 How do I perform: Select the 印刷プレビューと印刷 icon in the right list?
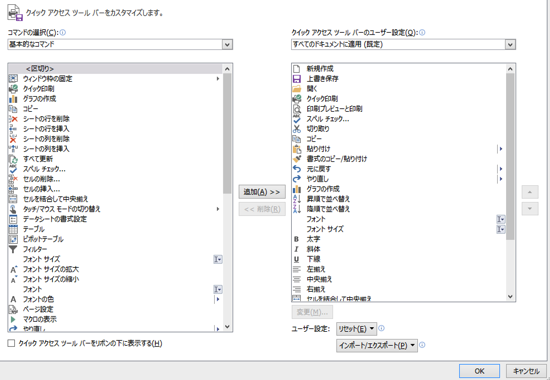point(297,109)
